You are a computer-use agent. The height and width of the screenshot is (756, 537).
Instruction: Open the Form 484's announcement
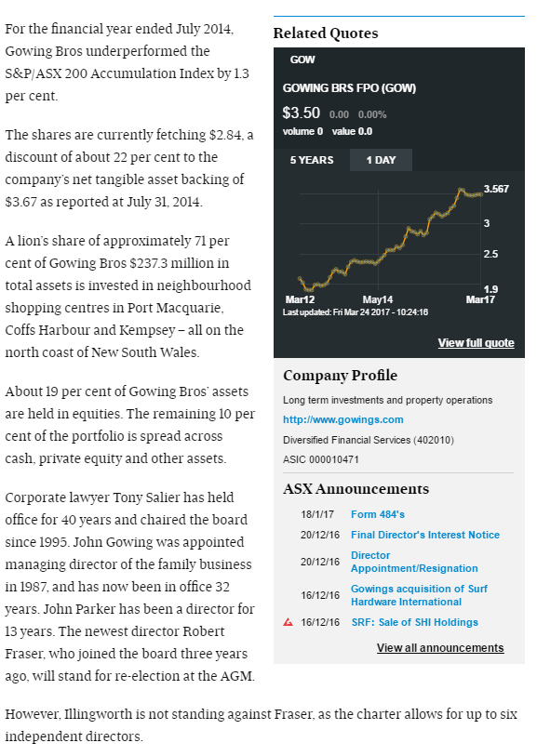(x=378, y=514)
